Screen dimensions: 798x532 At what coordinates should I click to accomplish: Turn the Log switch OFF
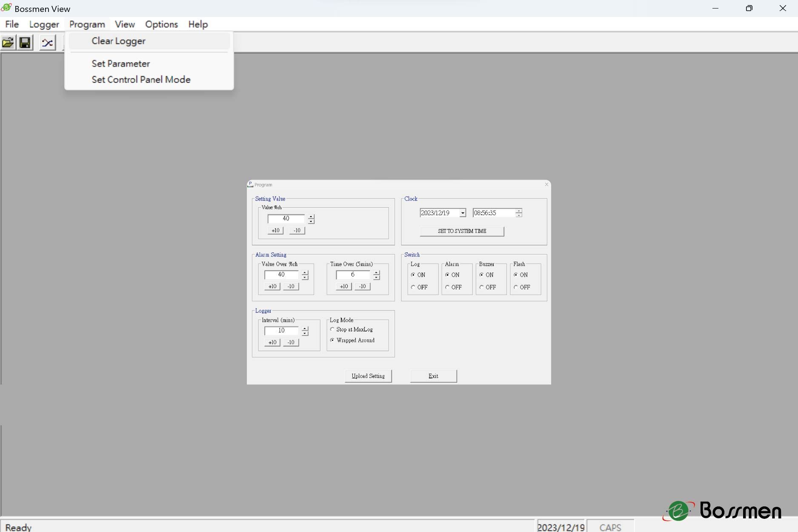tap(413, 287)
